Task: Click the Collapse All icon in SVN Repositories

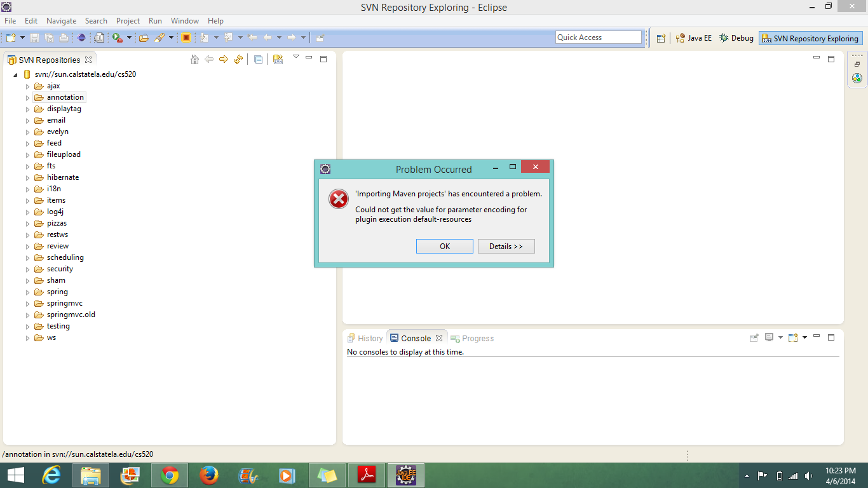Action: pos(258,60)
